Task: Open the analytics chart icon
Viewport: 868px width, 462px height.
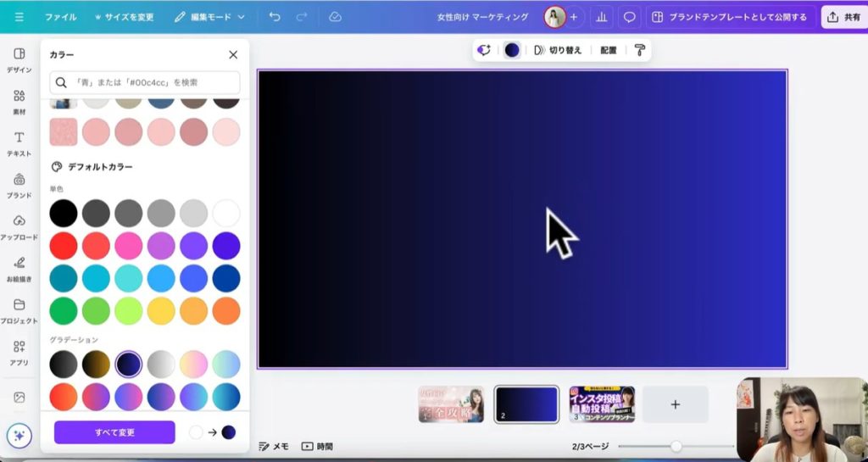Action: pos(601,17)
